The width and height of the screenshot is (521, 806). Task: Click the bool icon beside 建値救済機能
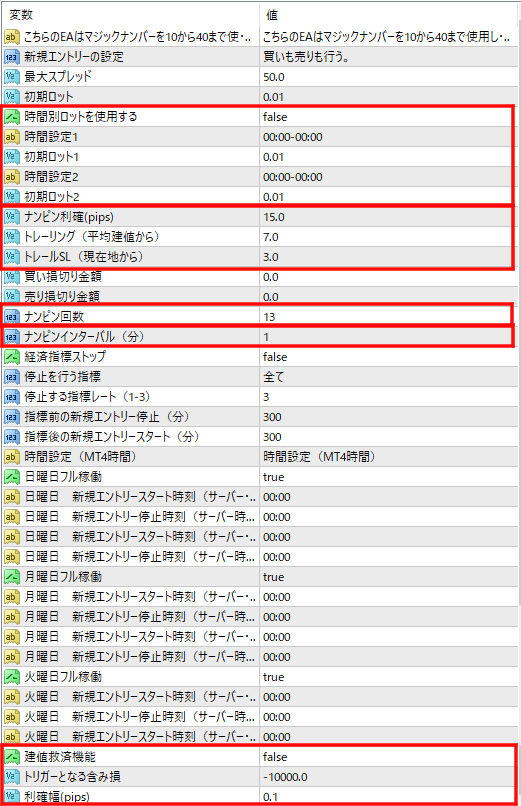coord(12,757)
